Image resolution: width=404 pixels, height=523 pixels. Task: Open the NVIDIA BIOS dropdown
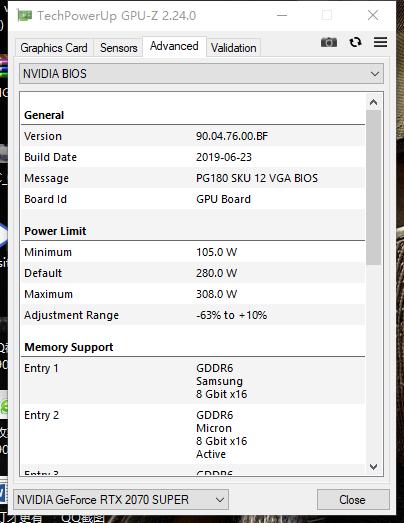201,74
